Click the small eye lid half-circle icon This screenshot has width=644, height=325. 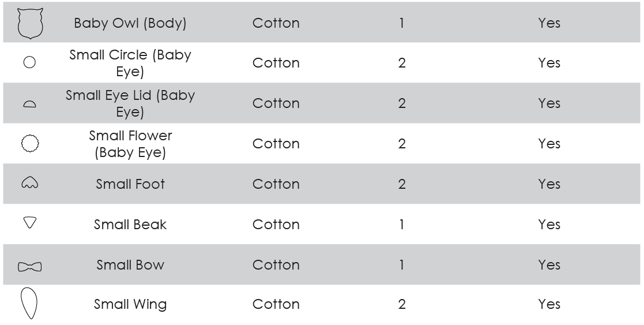pyautogui.click(x=29, y=104)
